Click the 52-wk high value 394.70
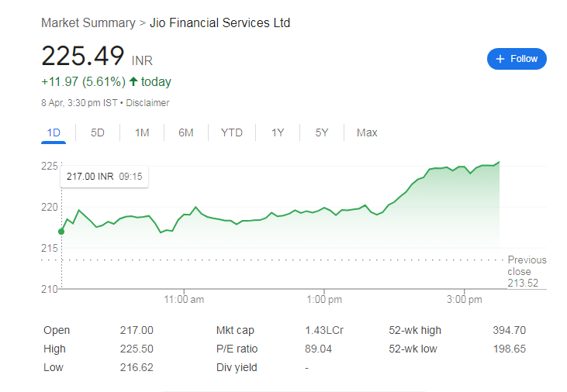Screen dimensions: 567x392 coord(509,330)
